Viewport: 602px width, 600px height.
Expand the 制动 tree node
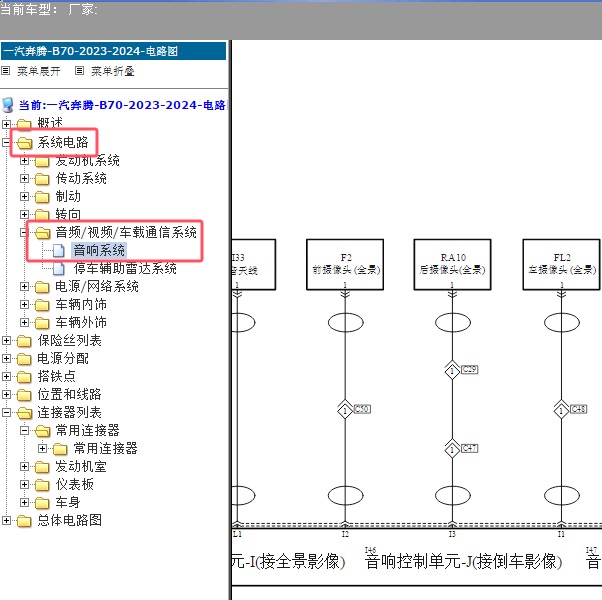tap(24, 197)
